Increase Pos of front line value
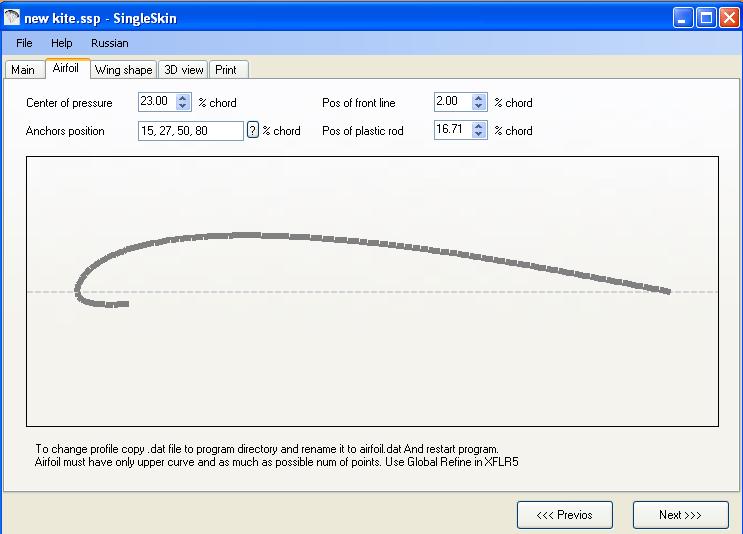 479,98
